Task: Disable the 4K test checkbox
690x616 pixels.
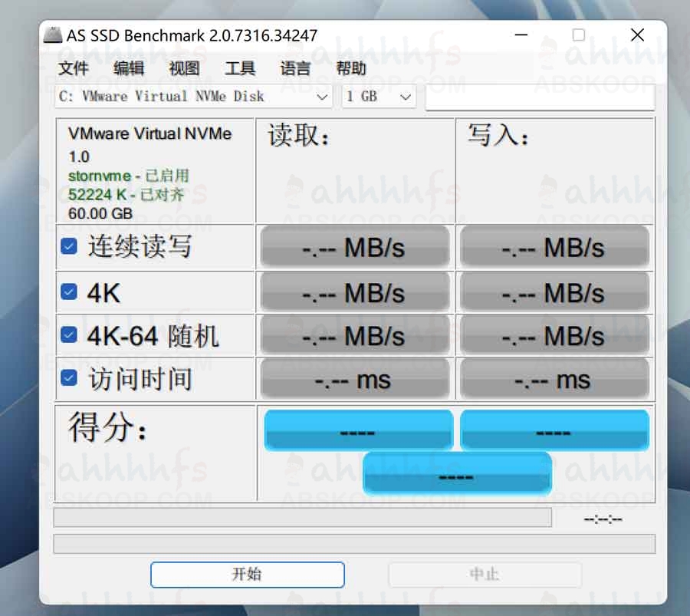Action: tap(68, 292)
